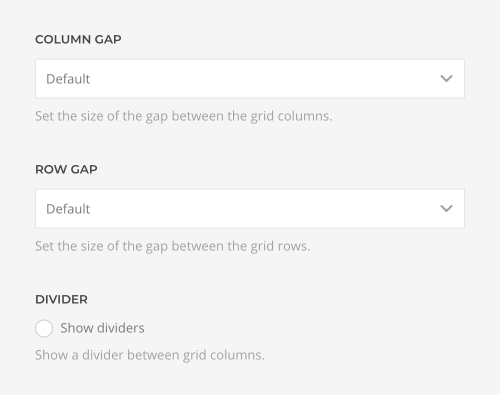Focus the Column Gap select box

250,79
